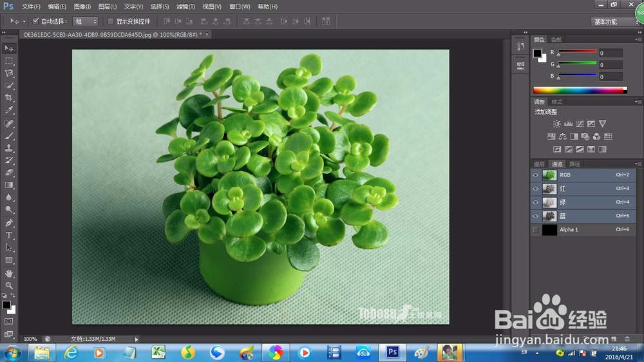Select the Hand tool
644x362 pixels.
[8, 273]
